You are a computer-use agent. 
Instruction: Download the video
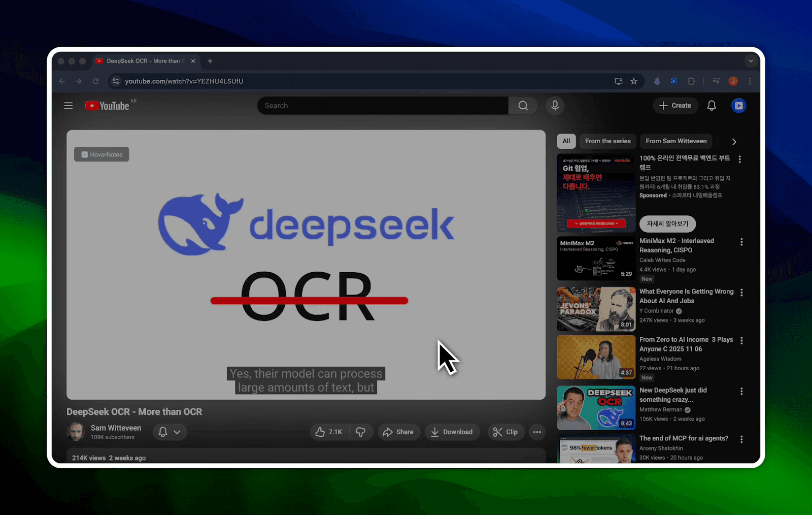[452, 432]
